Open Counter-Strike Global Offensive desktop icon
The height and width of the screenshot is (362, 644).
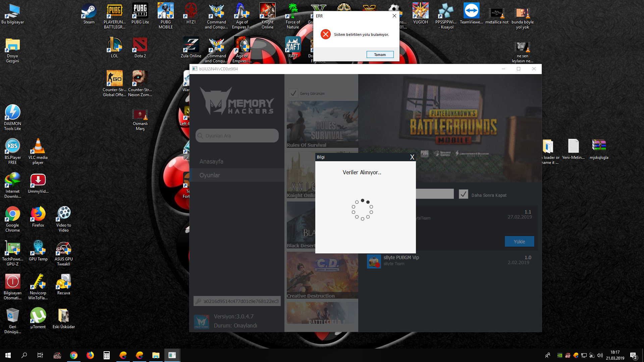[x=114, y=84]
